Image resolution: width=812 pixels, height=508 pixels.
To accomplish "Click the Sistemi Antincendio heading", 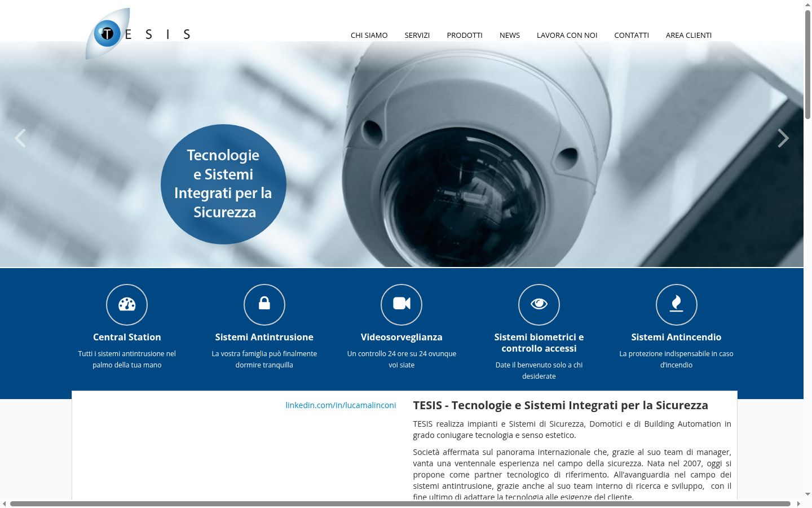I will click(677, 337).
